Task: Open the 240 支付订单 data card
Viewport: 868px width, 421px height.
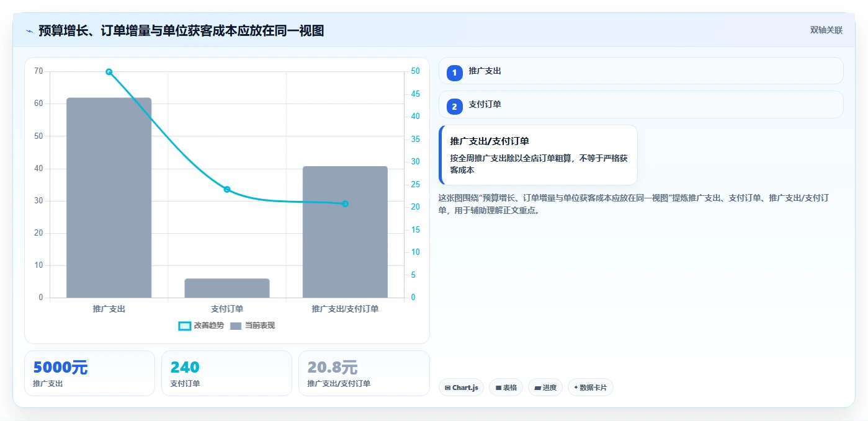Action: pos(226,373)
